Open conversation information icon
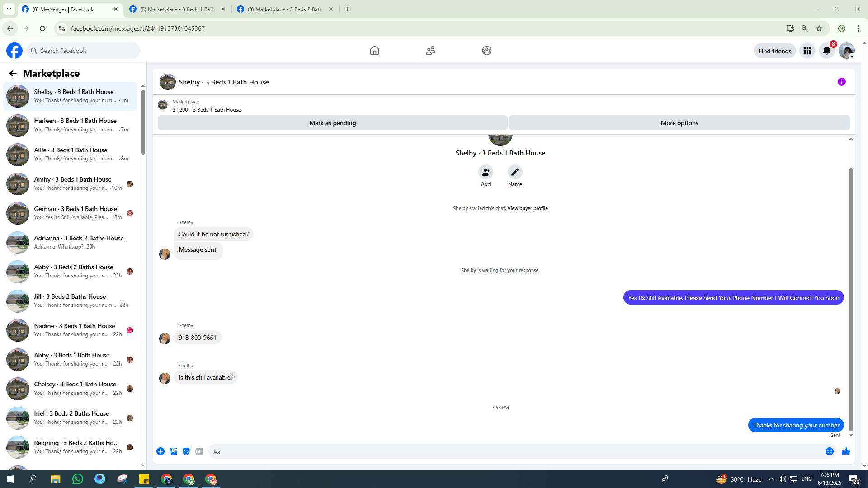 [841, 82]
